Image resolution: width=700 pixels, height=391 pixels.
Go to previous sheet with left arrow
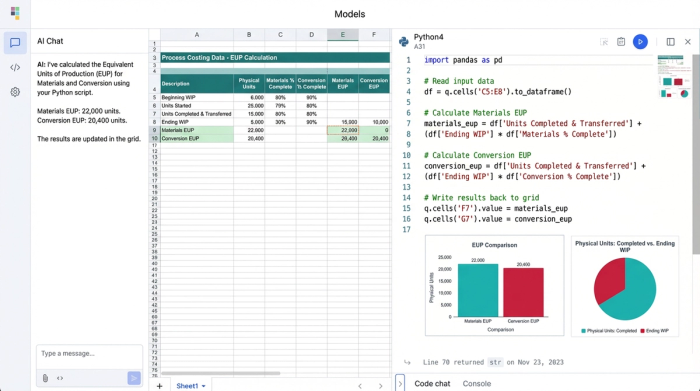pos(360,386)
